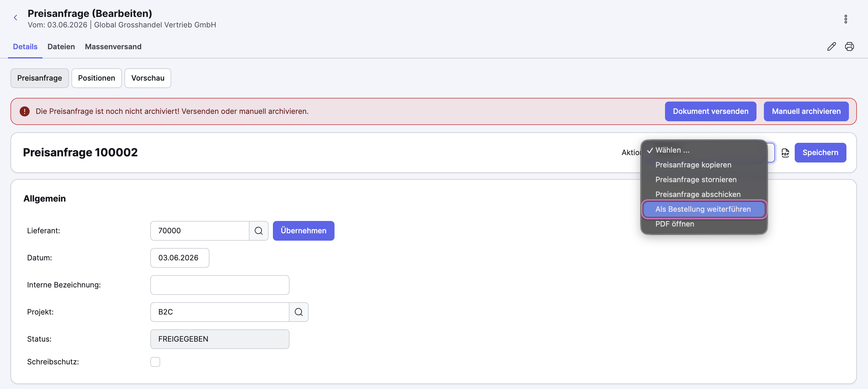Save with the Speichern button
Image resolution: width=868 pixels, height=389 pixels.
click(820, 153)
